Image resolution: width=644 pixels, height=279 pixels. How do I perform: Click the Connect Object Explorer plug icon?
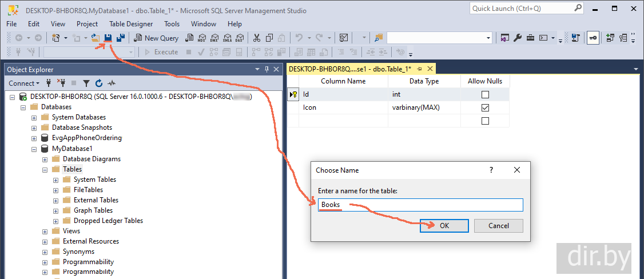pyautogui.click(x=49, y=83)
